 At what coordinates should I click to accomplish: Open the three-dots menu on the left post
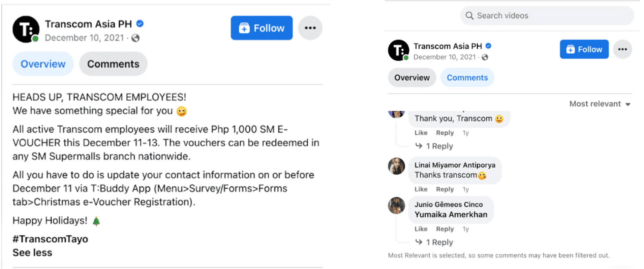pyautogui.click(x=310, y=28)
